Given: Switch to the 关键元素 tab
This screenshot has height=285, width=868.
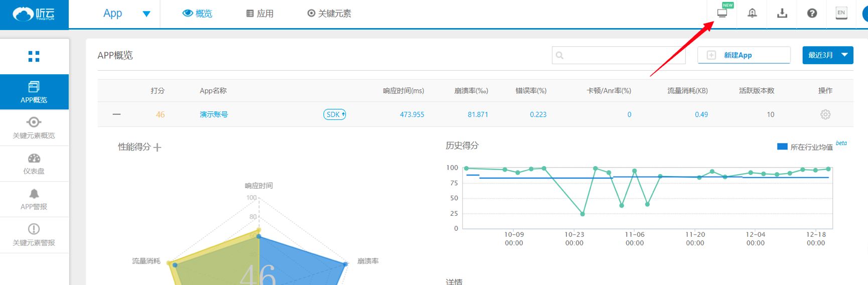Looking at the screenshot, I should [x=329, y=14].
